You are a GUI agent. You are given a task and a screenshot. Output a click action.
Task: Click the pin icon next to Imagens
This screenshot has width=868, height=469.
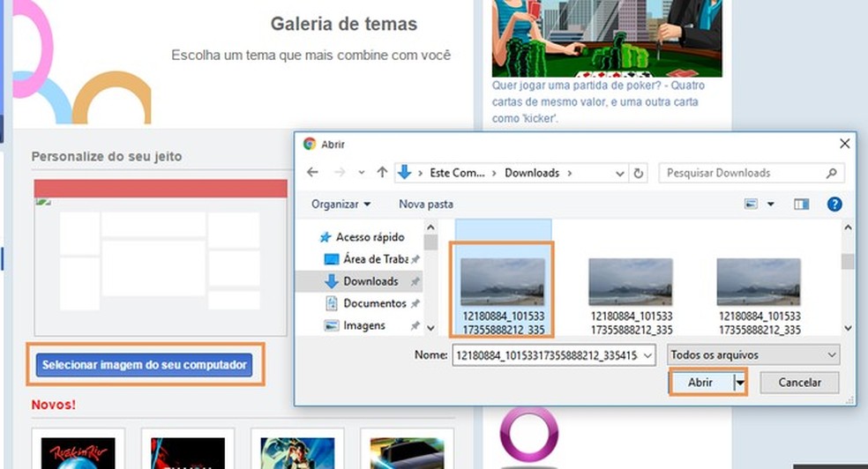click(415, 326)
